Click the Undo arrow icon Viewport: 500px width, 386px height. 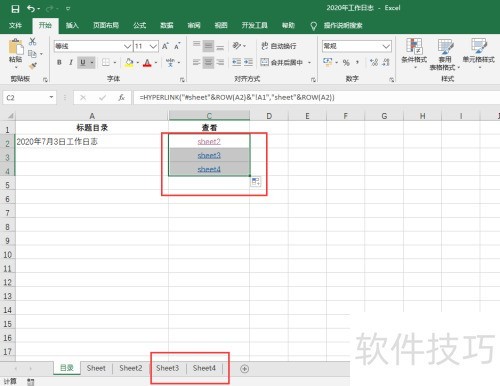[31, 9]
